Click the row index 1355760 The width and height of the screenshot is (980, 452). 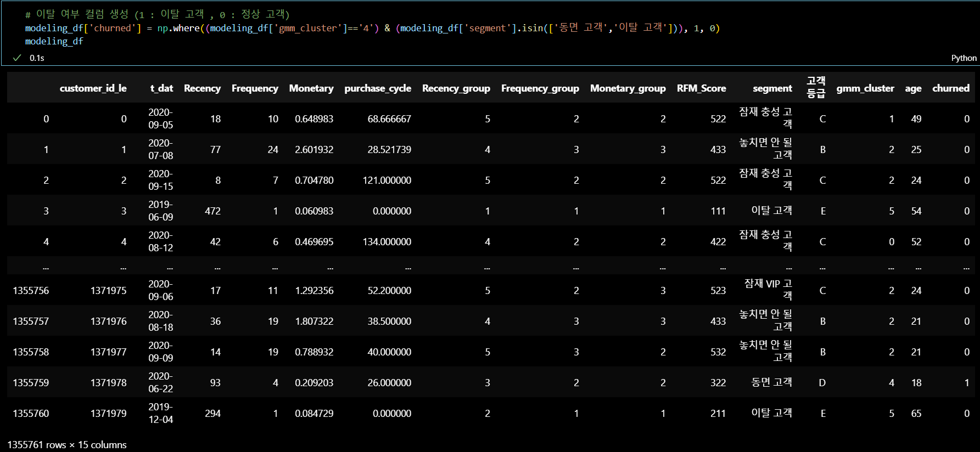(31, 414)
